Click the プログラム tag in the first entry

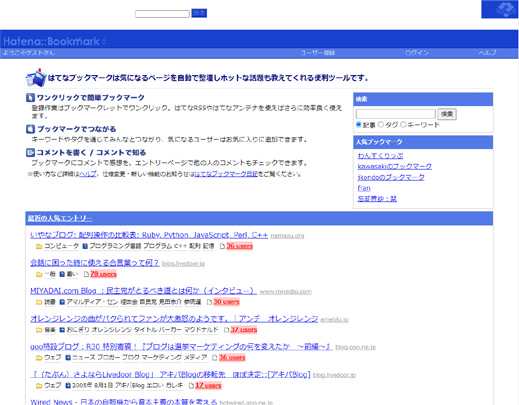[x=158, y=246]
